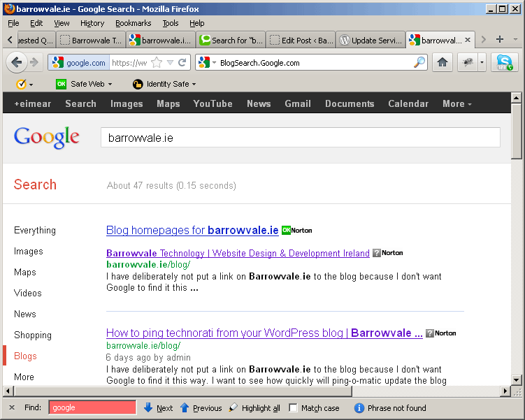Click the browser Back arrow button
This screenshot has height=420, width=525.
pyautogui.click(x=16, y=62)
